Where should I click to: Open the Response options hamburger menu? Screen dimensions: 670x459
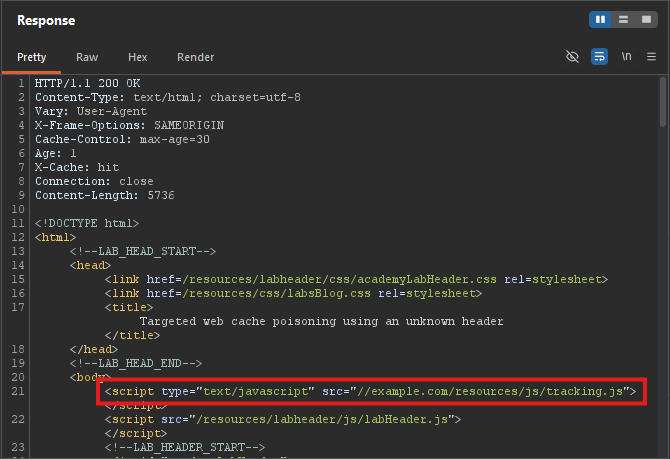[651, 56]
